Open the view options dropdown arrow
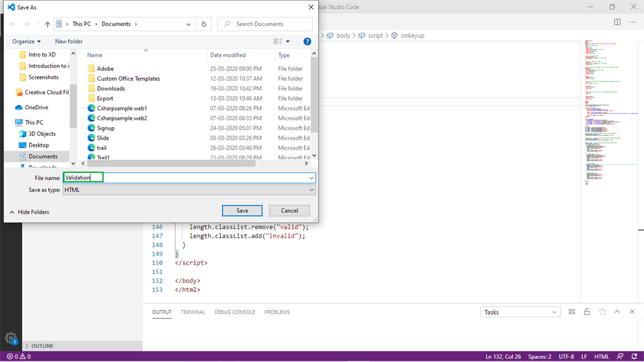This screenshot has height=362, width=644. pos(288,42)
